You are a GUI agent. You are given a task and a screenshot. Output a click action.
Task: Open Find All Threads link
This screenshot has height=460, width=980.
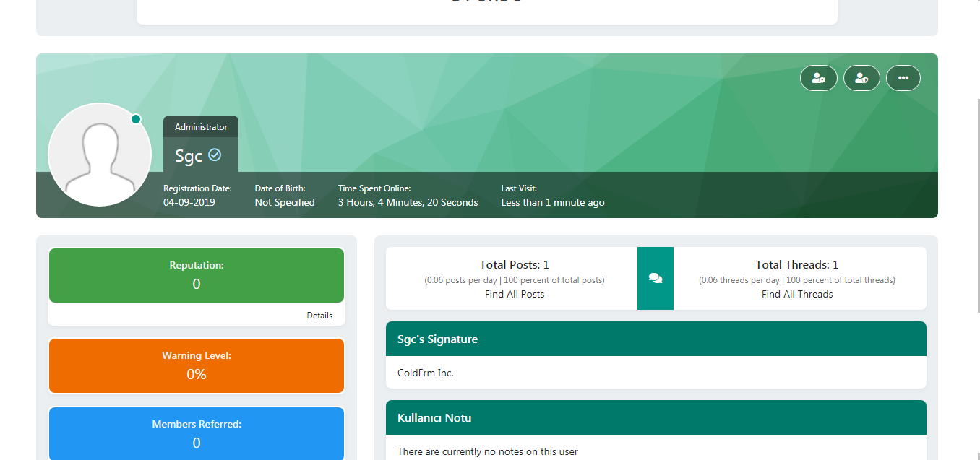tap(797, 294)
